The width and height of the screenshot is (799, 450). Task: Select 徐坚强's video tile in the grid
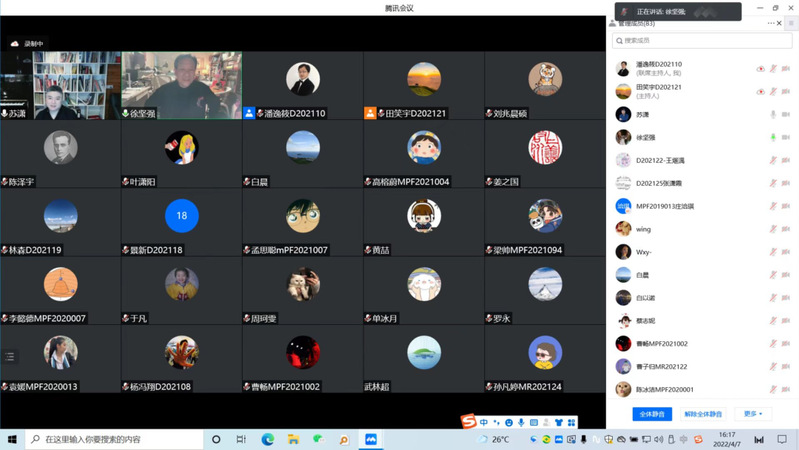click(181, 86)
